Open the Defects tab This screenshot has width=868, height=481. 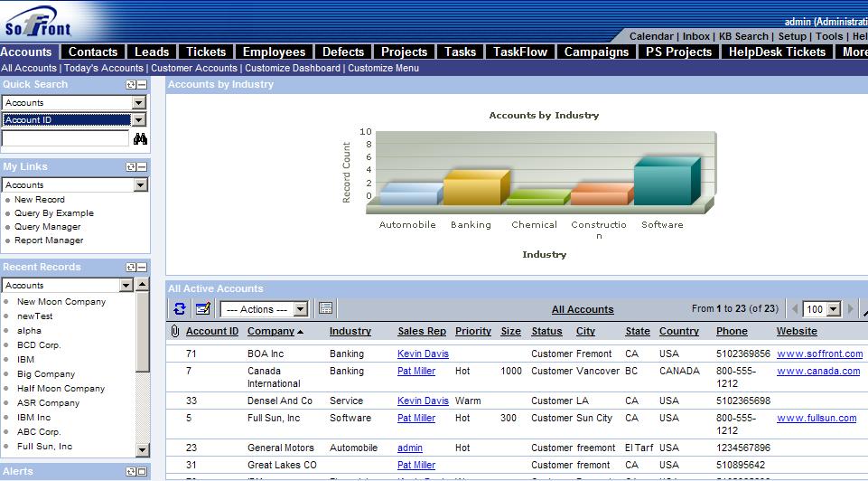point(343,52)
